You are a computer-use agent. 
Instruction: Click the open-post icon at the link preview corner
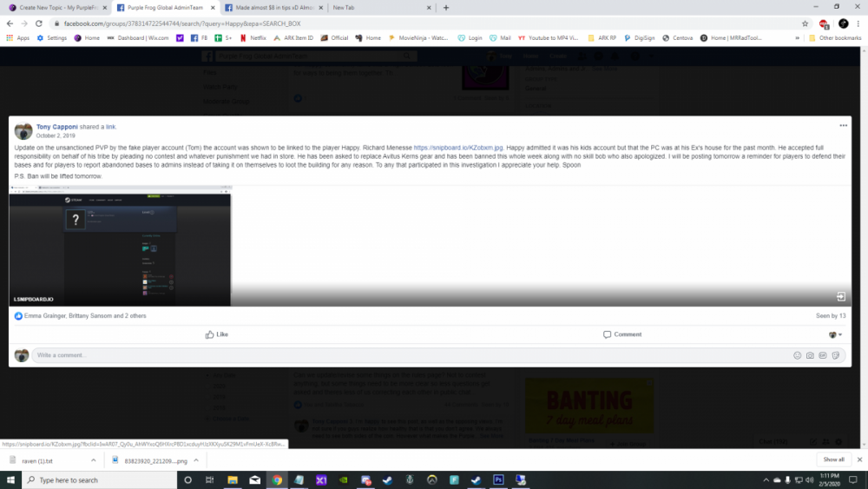(841, 297)
